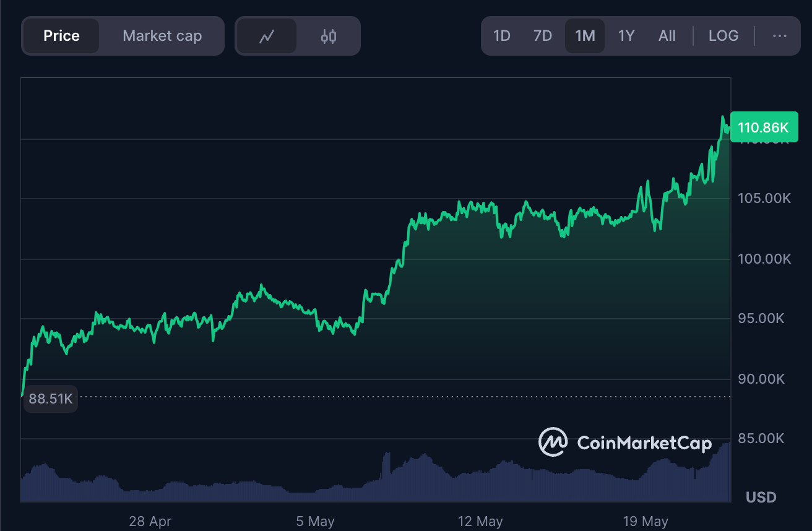Select the Price tab
Image resolution: width=812 pixels, height=531 pixels.
click(61, 35)
